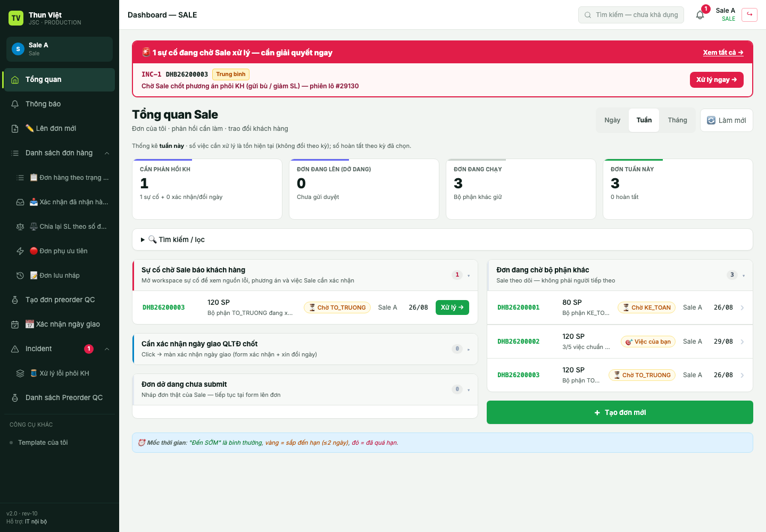Viewport: 766px width, 532px height.
Task: Expand Cần xác nhận ngày giao QLTĐ chốt
Action: [x=305, y=349]
